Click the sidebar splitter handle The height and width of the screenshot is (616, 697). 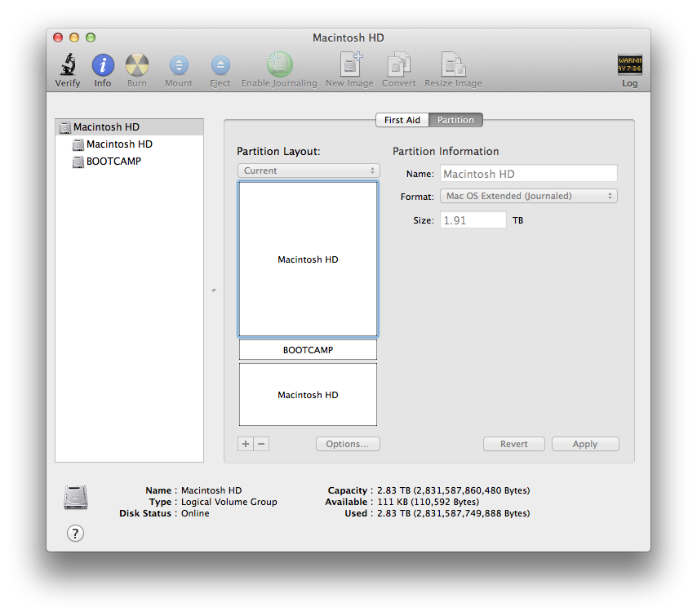click(x=214, y=290)
